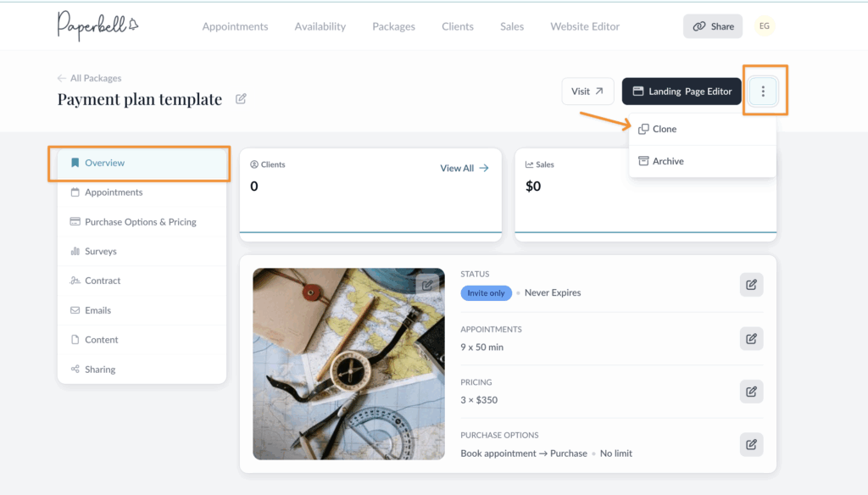
Task: Open the EG user avatar menu
Action: [x=764, y=26]
